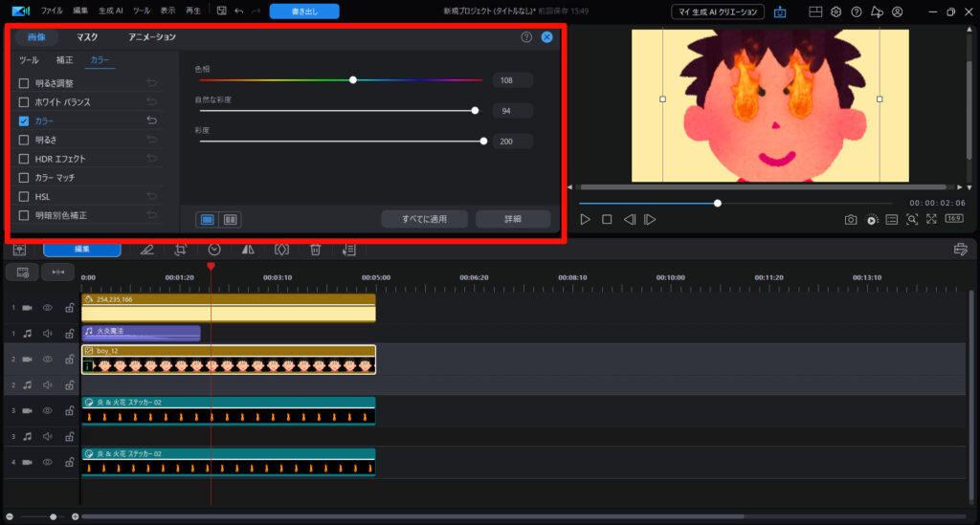Enable the ホワイト バランス checkbox
980x525 pixels.
pyautogui.click(x=24, y=101)
